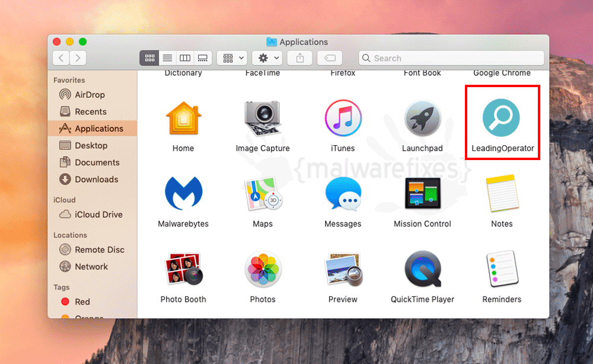The image size is (593, 364).
Task: Open Downloads in the sidebar
Action: point(93,179)
